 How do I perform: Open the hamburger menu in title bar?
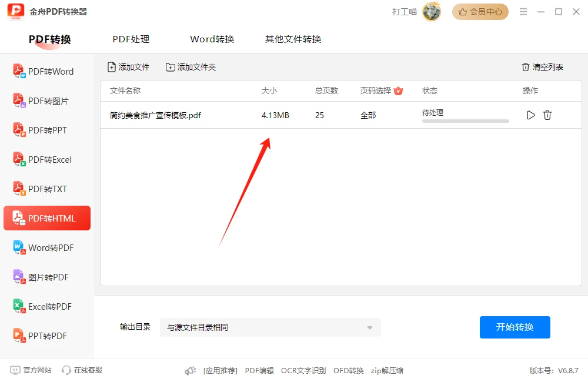click(523, 12)
